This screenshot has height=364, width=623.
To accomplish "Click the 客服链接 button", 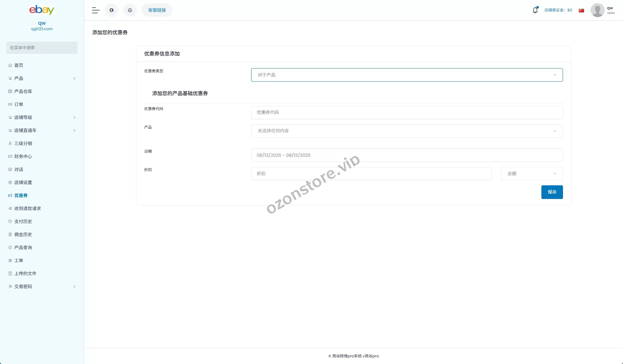I will [x=157, y=10].
